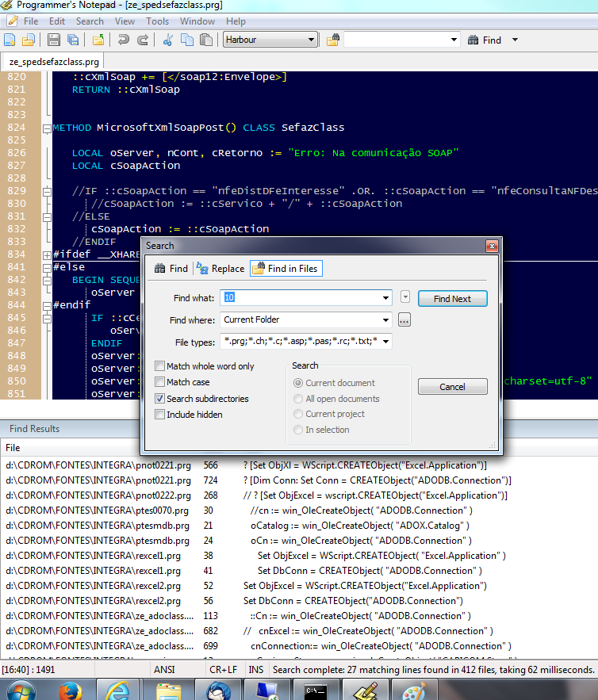The width and height of the screenshot is (598, 700).
Task: Click the Undo arrow icon
Action: pyautogui.click(x=124, y=40)
